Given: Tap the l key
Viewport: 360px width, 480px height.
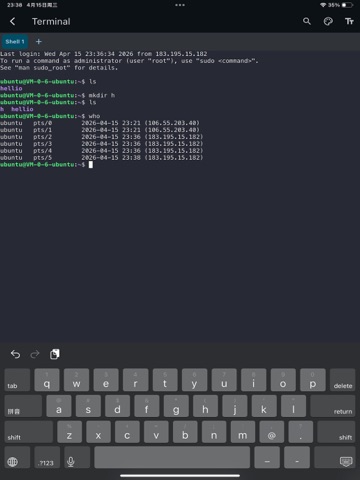Looking at the screenshot, I should [293, 406].
